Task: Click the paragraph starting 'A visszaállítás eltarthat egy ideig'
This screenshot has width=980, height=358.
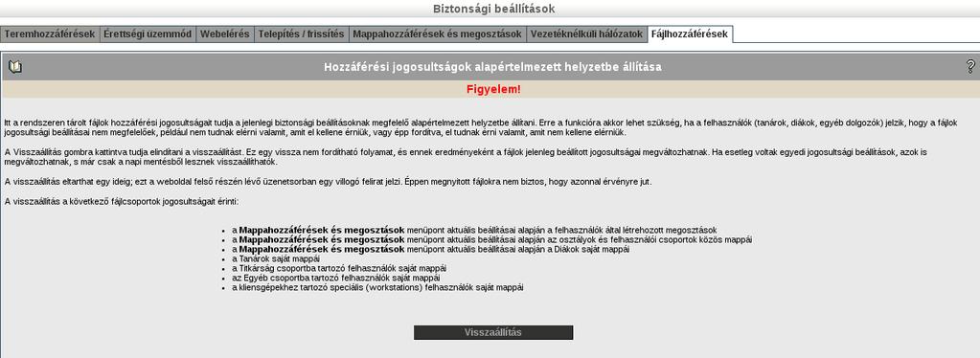Action: (328, 182)
